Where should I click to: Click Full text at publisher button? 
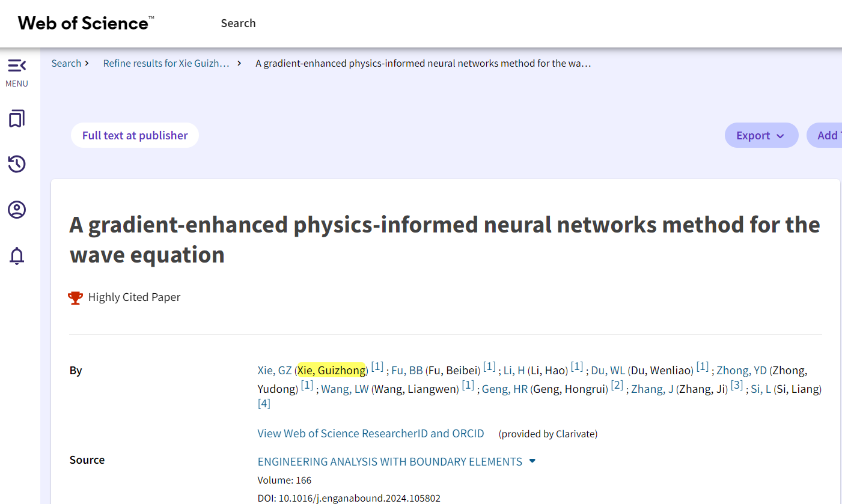coord(135,136)
